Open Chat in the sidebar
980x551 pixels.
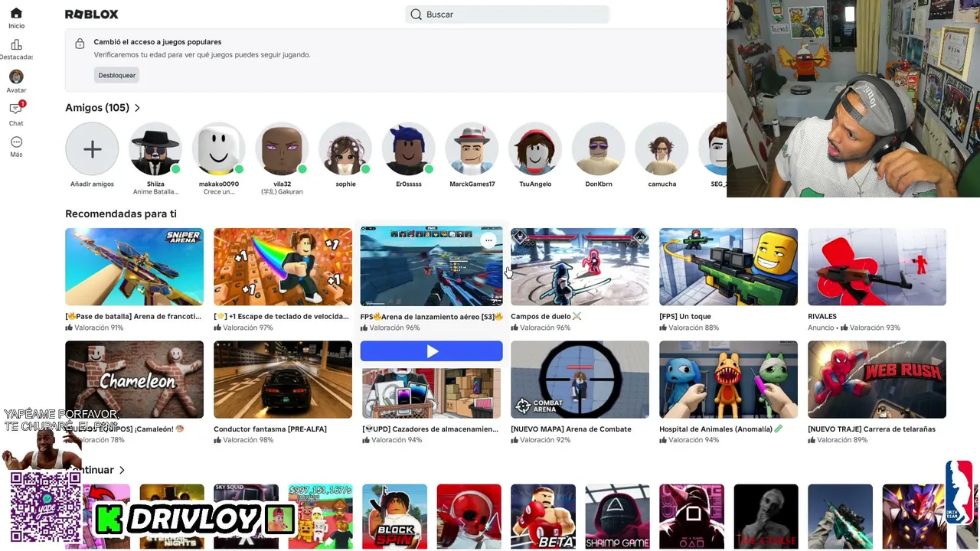[16, 113]
